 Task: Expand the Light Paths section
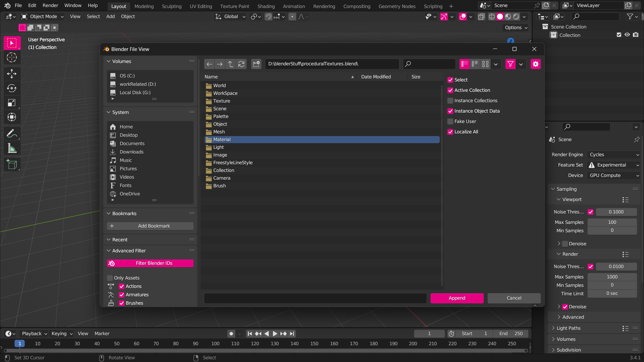coord(568,328)
